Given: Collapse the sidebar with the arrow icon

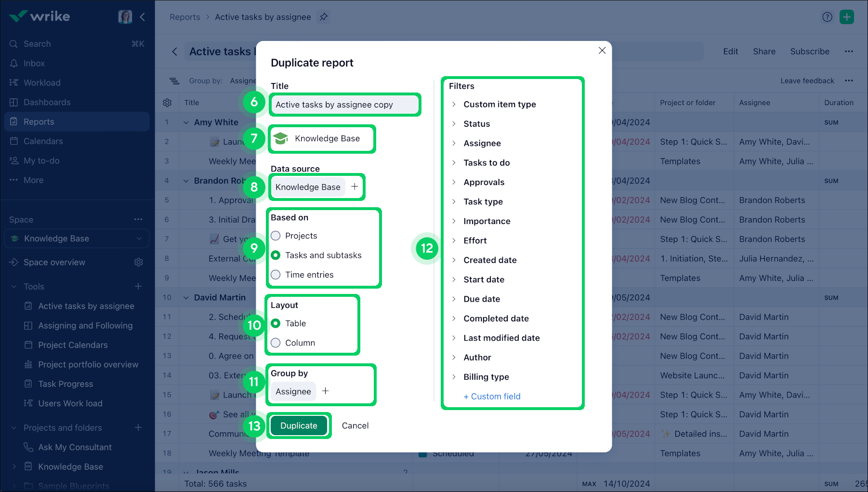Looking at the screenshot, I should [x=143, y=17].
